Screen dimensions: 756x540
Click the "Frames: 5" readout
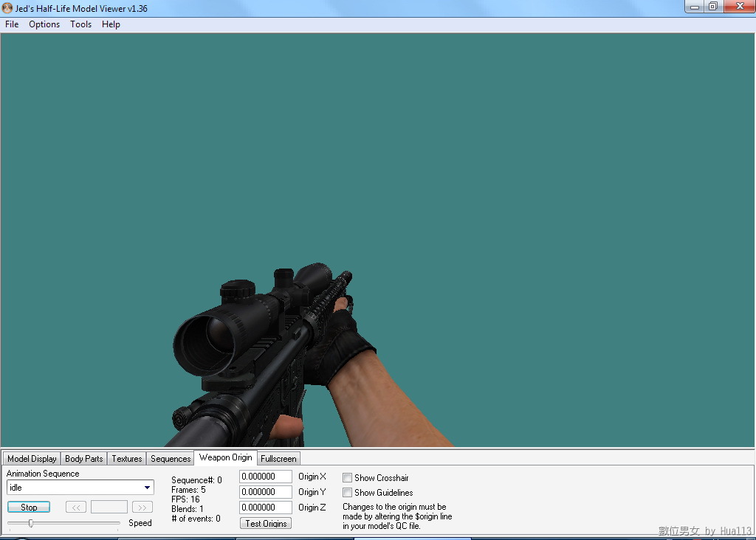point(188,490)
